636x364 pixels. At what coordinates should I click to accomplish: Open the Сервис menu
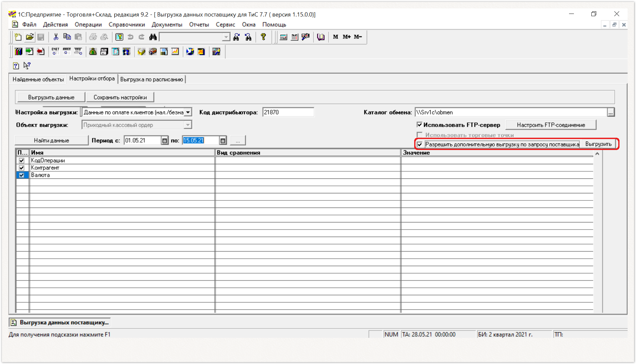225,25
